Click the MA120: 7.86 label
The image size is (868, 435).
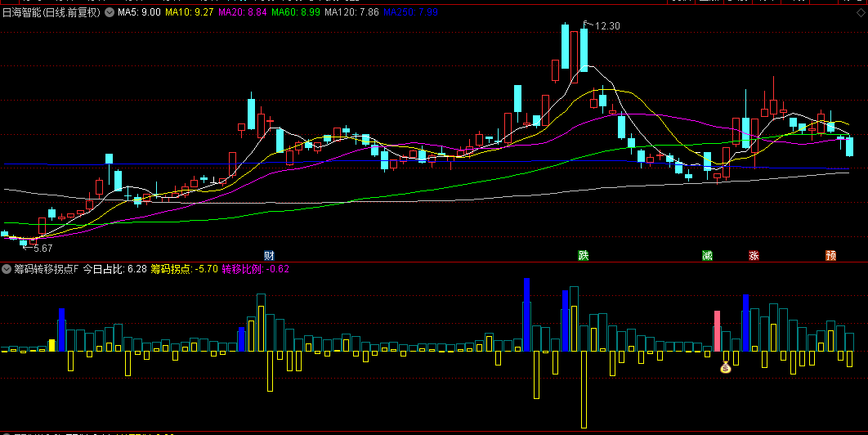(352, 12)
